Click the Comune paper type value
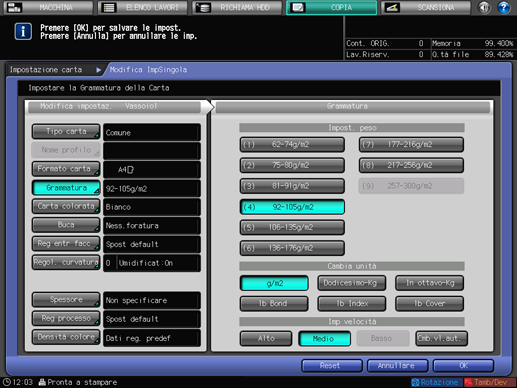 (152, 132)
